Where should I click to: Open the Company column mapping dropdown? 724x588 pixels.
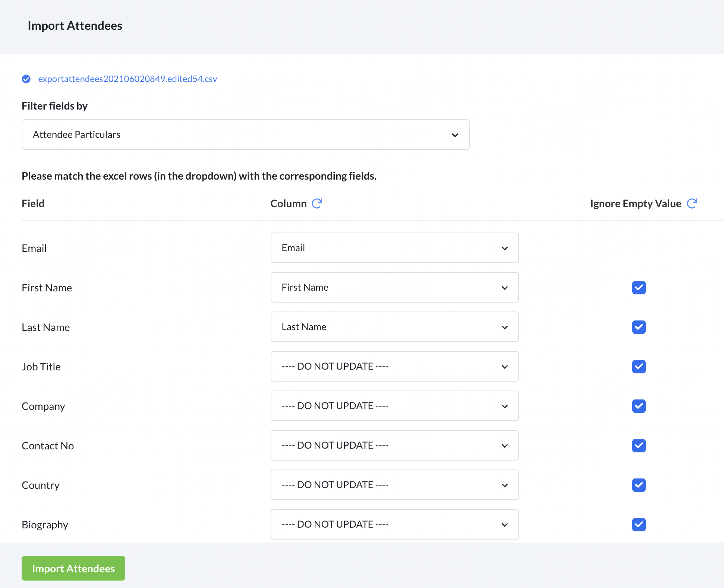point(394,406)
